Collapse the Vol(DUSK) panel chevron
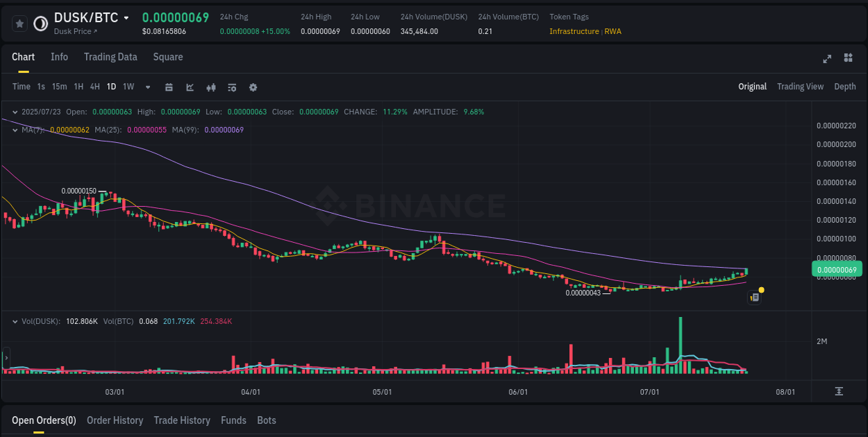The image size is (868, 437). click(x=15, y=321)
